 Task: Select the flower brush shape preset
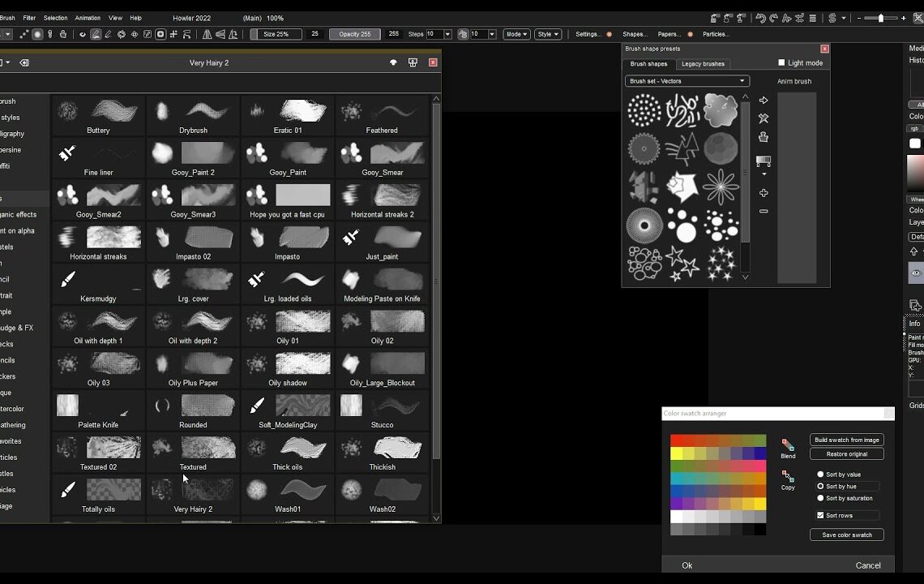coord(720,187)
